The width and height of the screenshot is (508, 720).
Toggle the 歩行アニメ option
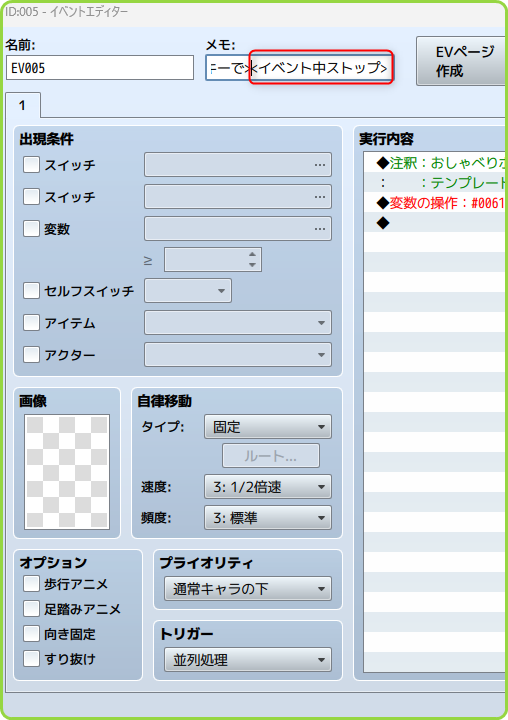pos(31,584)
